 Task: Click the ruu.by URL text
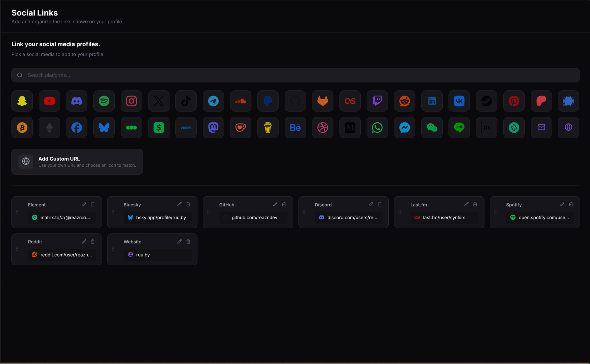pos(143,255)
